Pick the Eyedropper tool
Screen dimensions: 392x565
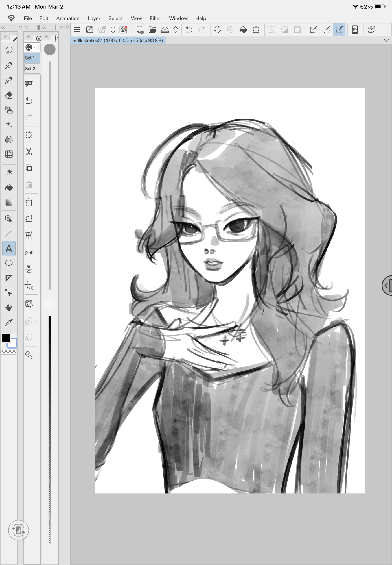tap(9, 322)
